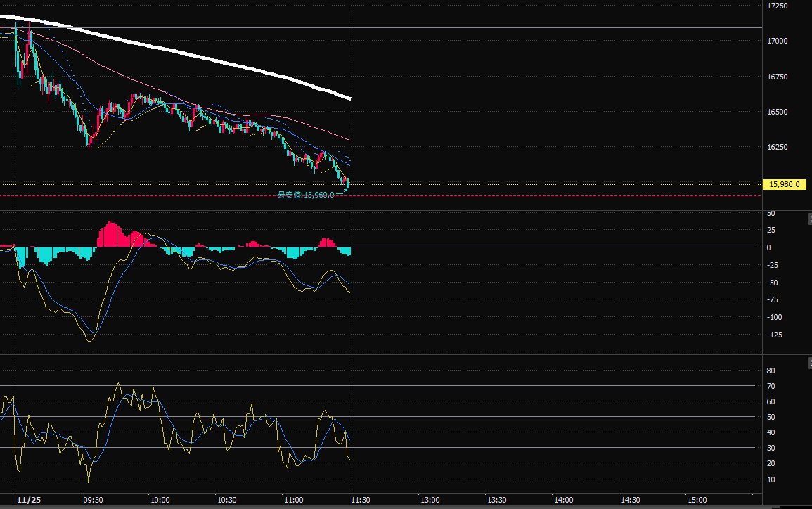The image size is (812, 509).
Task: Click the red dashed lowest-price horizontal line
Action: click(492, 195)
